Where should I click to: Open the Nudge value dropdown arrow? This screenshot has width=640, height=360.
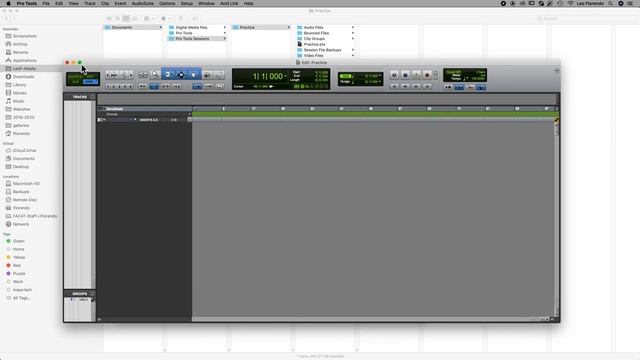pyautogui.click(x=380, y=82)
